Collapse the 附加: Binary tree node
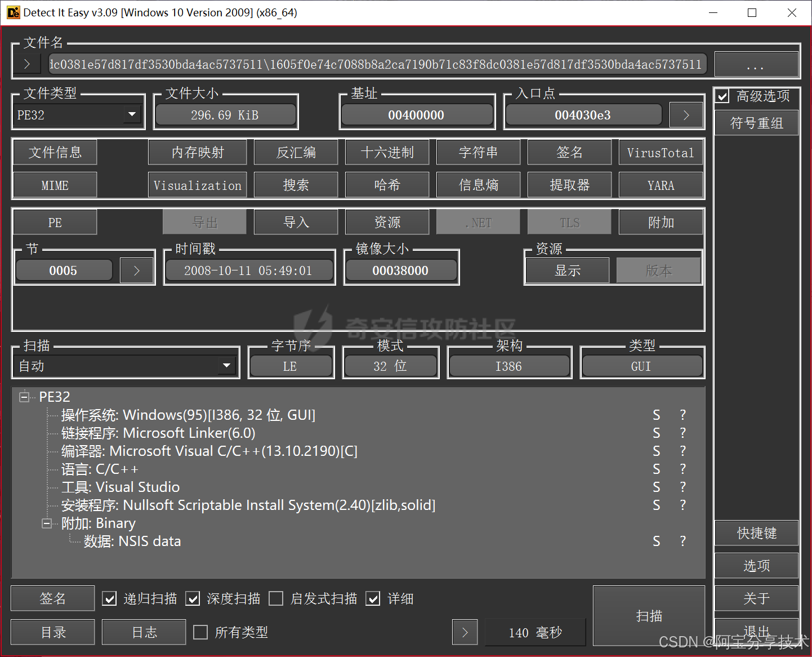This screenshot has width=812, height=657. 47,523
